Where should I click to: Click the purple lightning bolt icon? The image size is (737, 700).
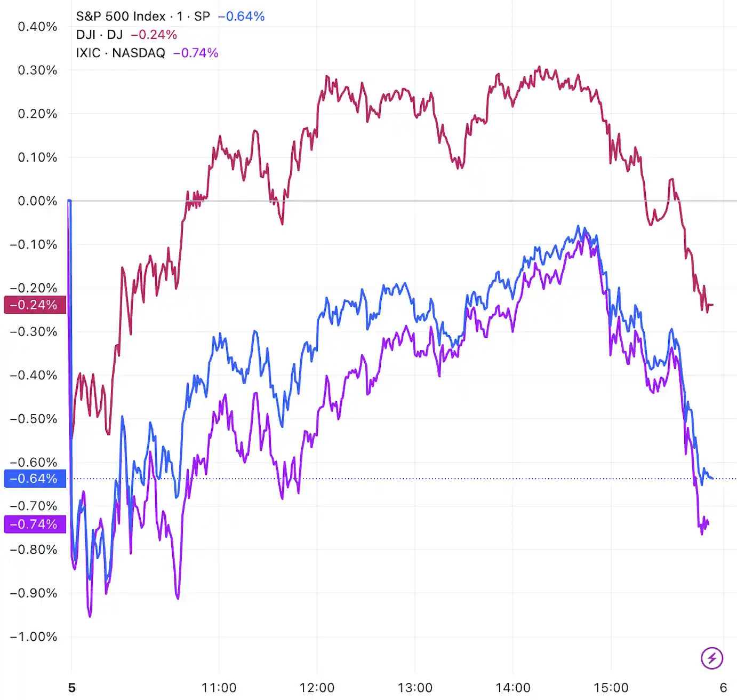[711, 658]
